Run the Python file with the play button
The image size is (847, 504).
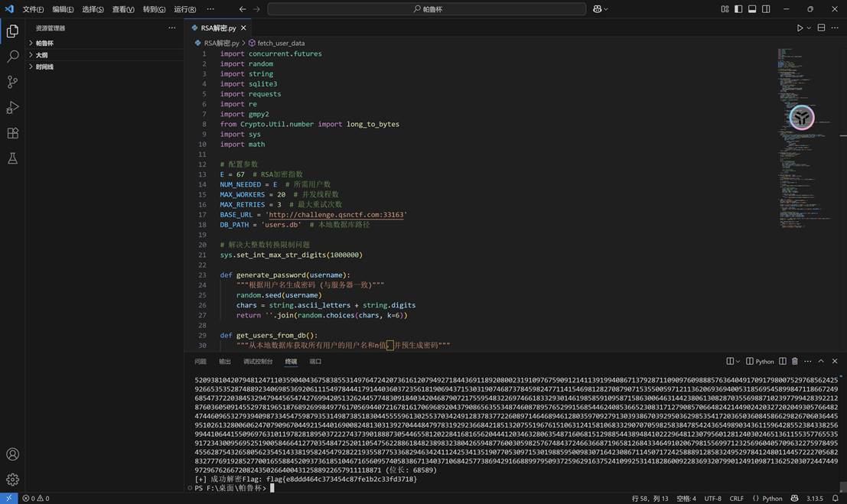pos(800,28)
